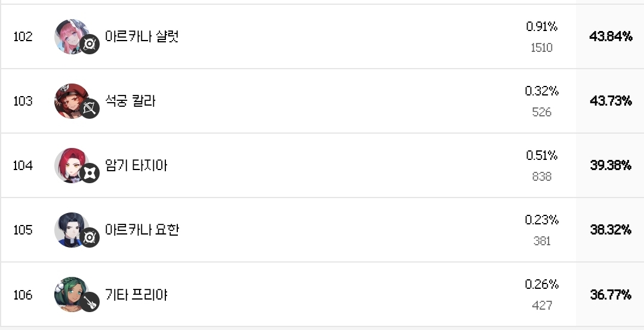Click the crossbow weapon icon on row 103
This screenshot has width=644, height=330.
click(x=90, y=109)
